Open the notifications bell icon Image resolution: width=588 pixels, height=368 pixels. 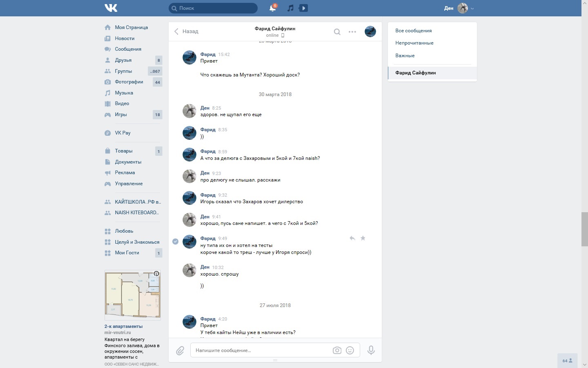(272, 8)
